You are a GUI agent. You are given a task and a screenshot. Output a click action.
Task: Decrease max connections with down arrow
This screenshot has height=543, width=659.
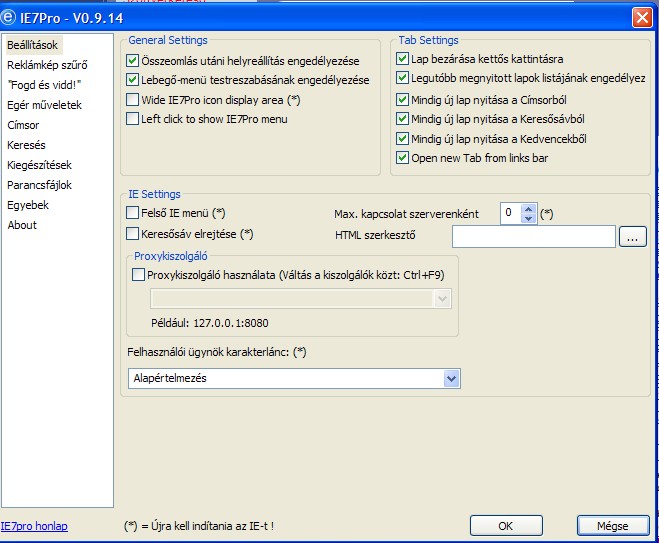tap(528, 218)
